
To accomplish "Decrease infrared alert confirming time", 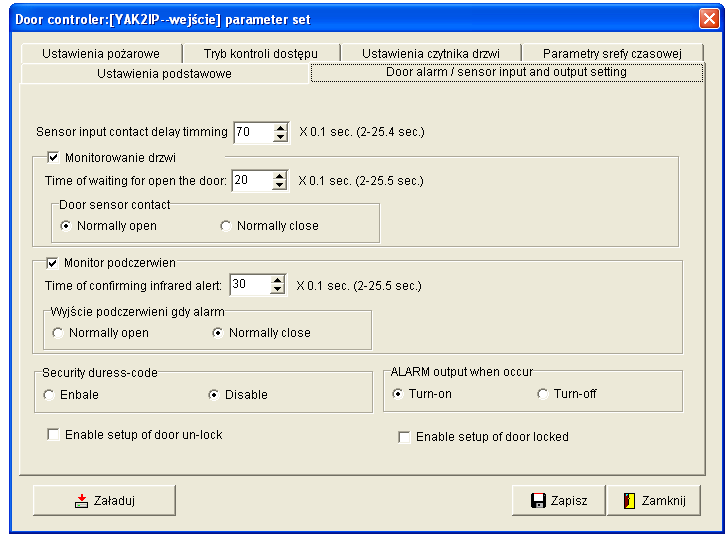I will [277, 289].
